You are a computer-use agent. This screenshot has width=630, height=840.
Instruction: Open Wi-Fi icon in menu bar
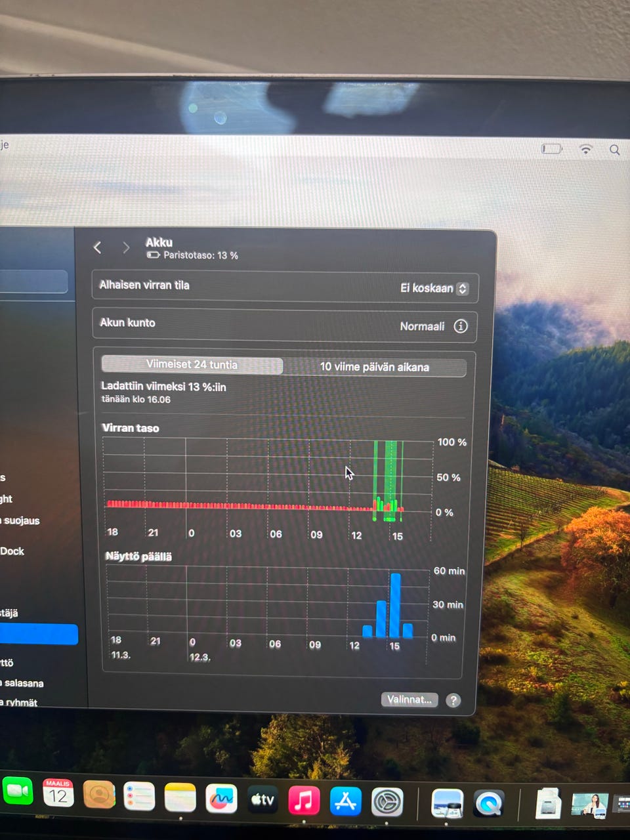pyautogui.click(x=586, y=150)
